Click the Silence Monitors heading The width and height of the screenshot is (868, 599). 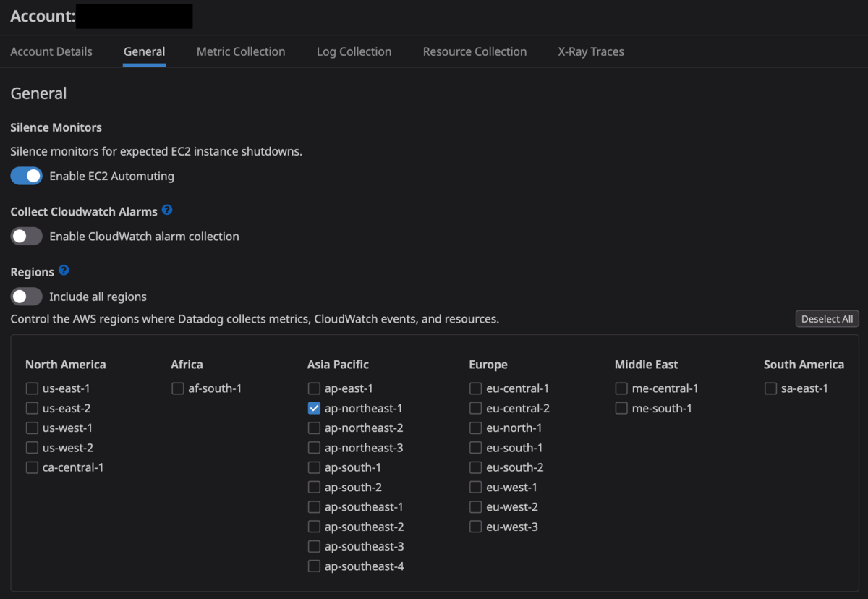(x=56, y=127)
